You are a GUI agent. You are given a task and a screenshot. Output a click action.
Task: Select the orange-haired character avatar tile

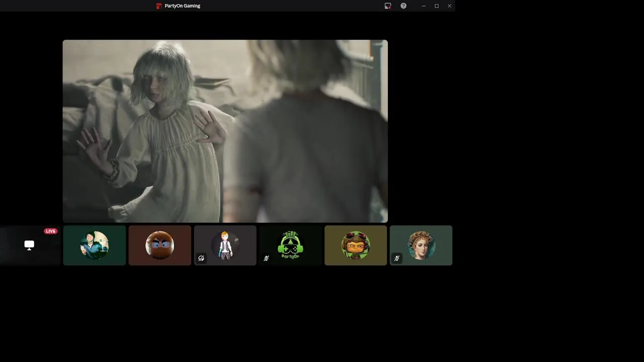tap(225, 245)
